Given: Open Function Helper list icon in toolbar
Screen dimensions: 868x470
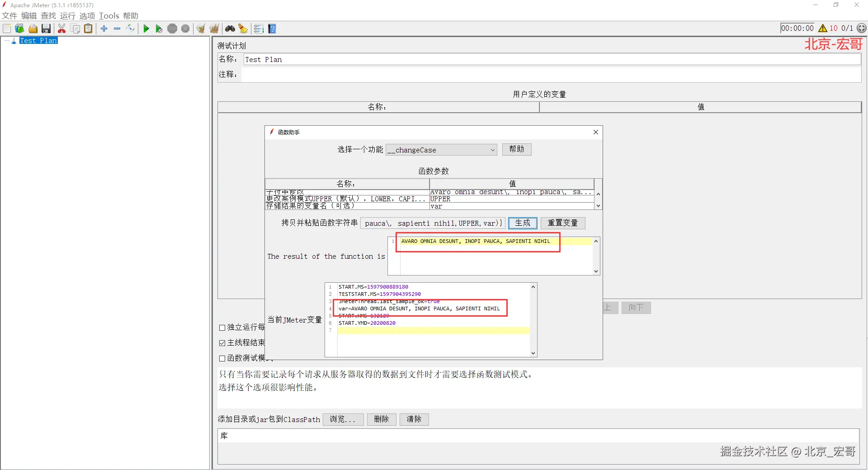Looking at the screenshot, I should point(259,28).
